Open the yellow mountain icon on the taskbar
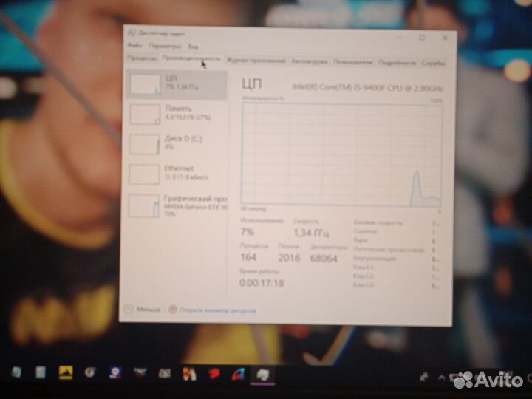The height and width of the screenshot is (399, 532). pos(66,372)
